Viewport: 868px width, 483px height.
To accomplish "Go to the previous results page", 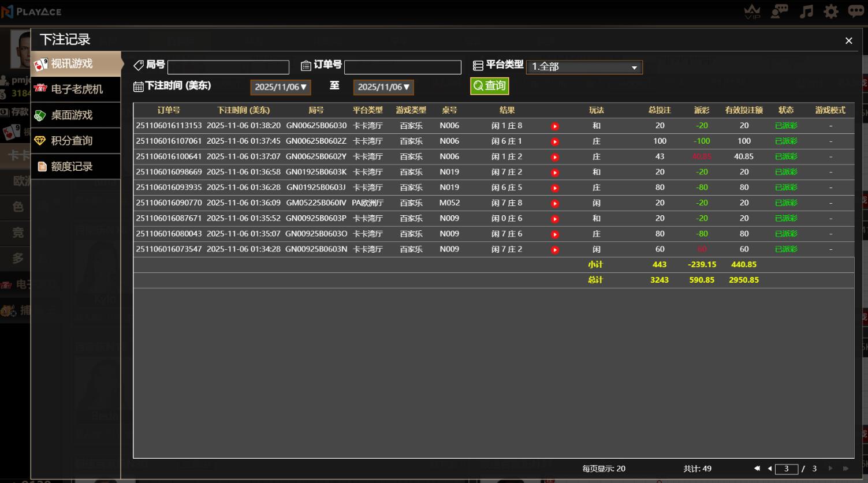I will coord(769,469).
